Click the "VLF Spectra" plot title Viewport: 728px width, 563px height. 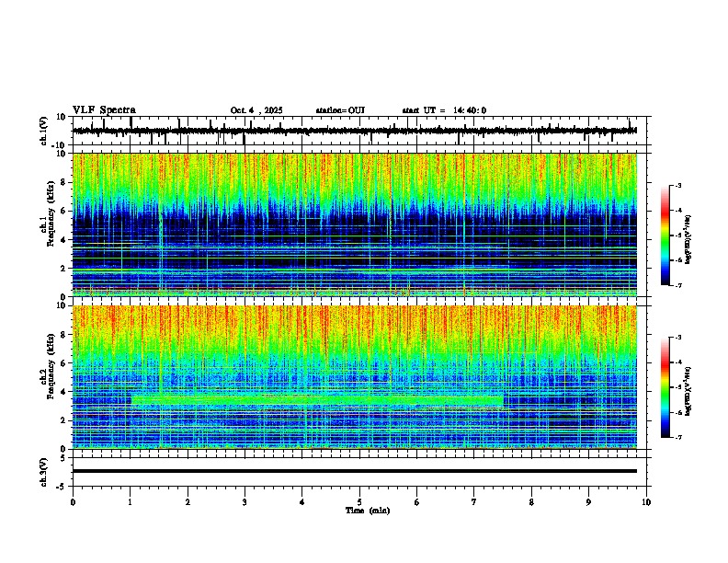[104, 110]
